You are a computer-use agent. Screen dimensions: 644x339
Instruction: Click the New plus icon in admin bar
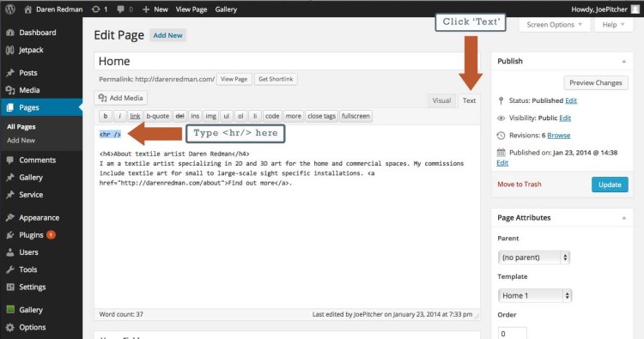pyautogui.click(x=146, y=9)
